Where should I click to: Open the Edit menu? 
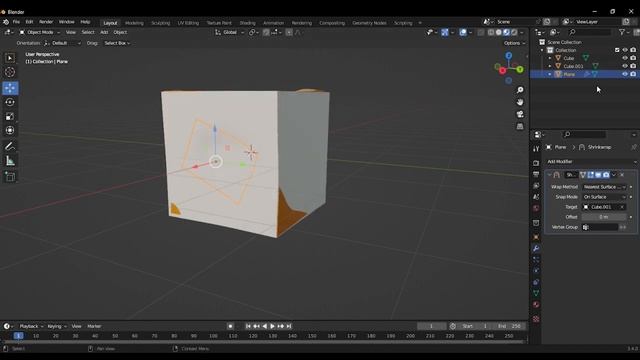29,22
